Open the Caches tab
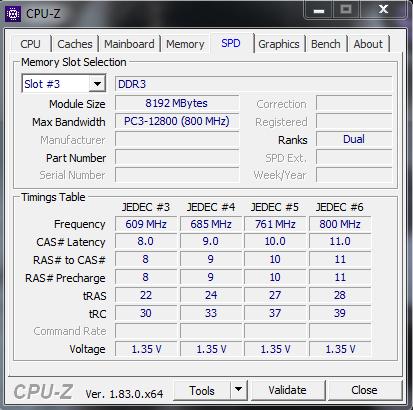The height and width of the screenshot is (410, 413). pyautogui.click(x=75, y=44)
